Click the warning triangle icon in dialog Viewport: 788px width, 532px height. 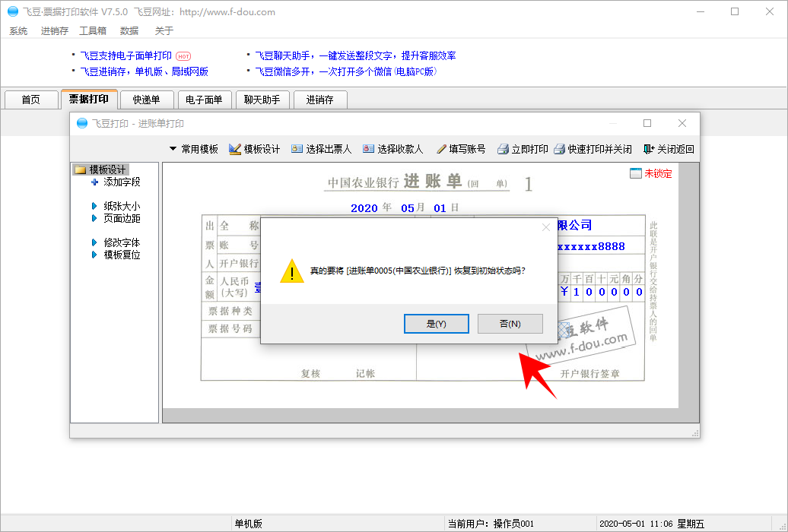pos(292,271)
